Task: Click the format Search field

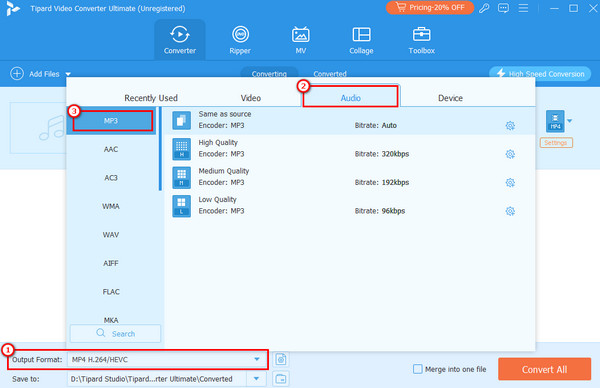Action: click(115, 333)
